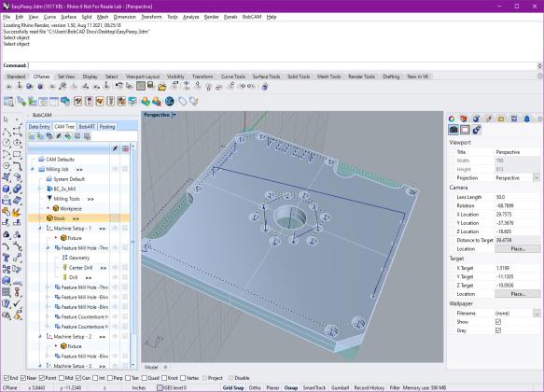Open the Projection dropdown in Viewport properties

(x=536, y=178)
